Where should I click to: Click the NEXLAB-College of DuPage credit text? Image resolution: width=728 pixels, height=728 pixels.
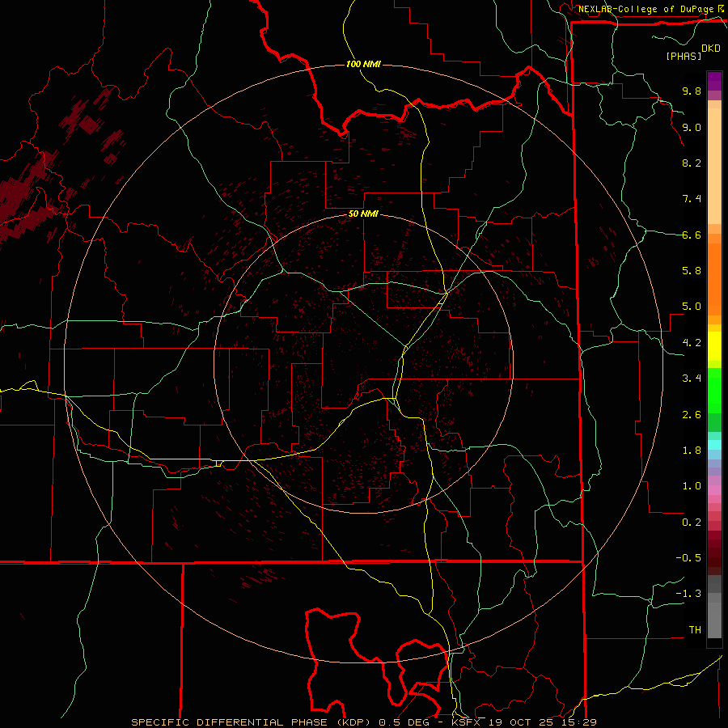645,9
